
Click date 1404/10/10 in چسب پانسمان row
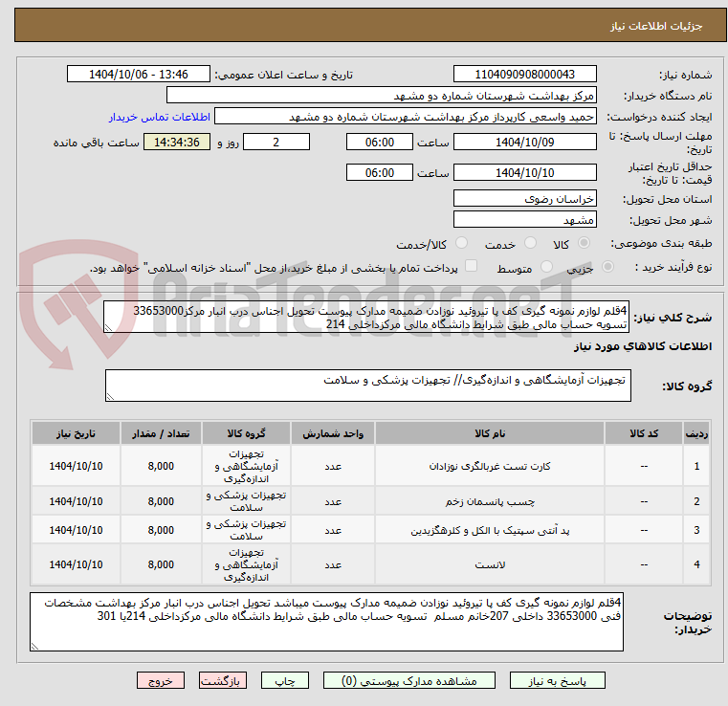pyautogui.click(x=76, y=502)
